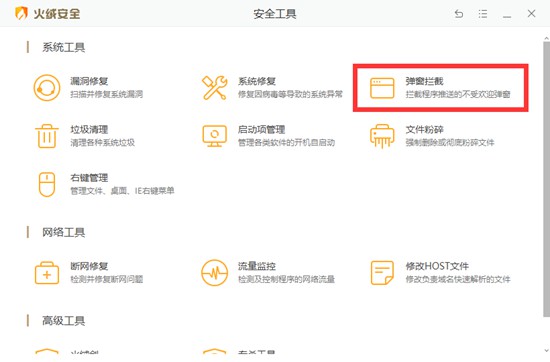Viewport: 550px width, 362px height.
Task: Click the scrollbar down arrow
Action: pyautogui.click(x=546, y=350)
